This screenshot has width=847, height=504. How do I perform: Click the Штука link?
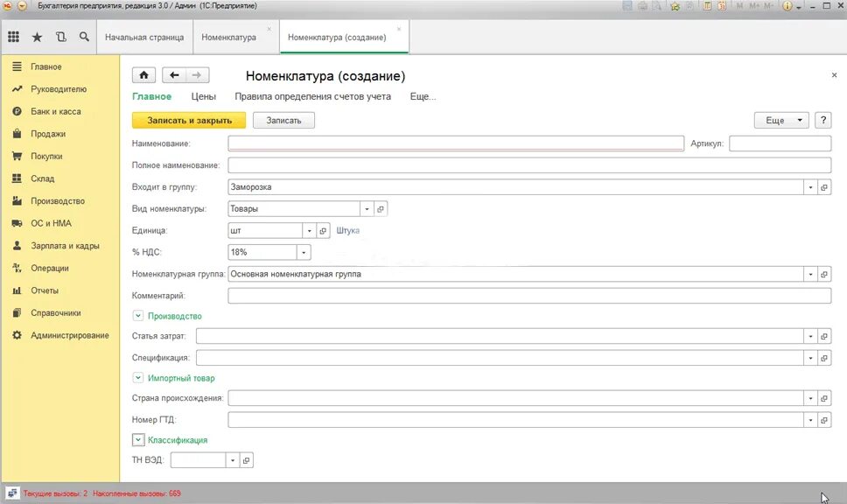(348, 230)
